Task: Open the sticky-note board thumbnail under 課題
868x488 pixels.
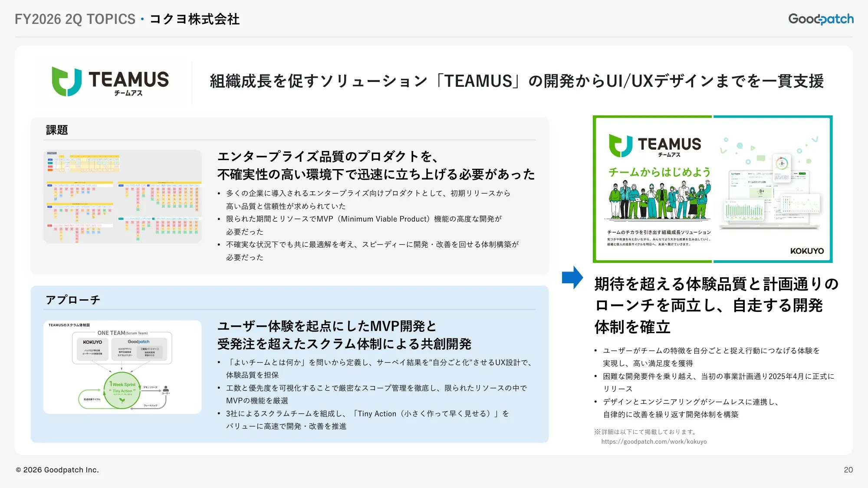Action: pyautogui.click(x=122, y=197)
